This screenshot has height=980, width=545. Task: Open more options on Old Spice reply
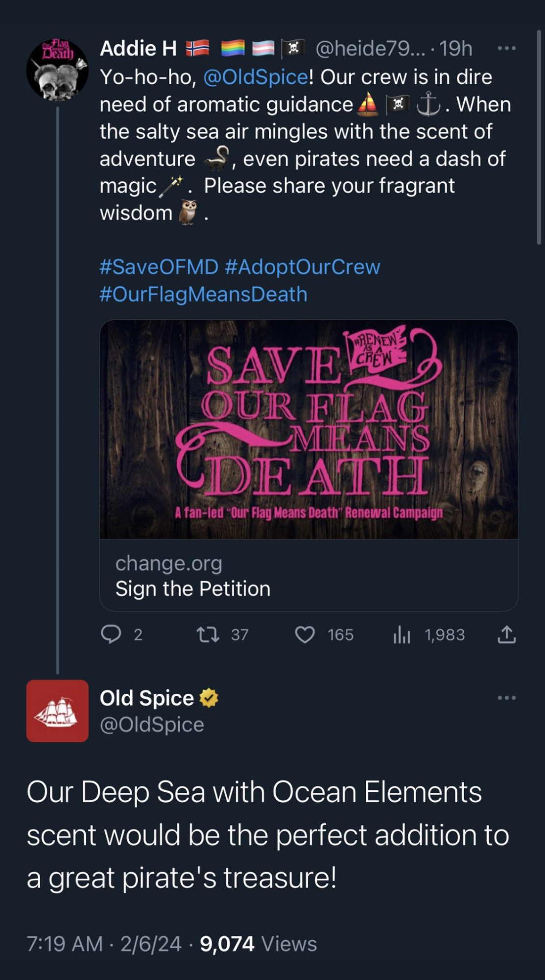point(506,698)
